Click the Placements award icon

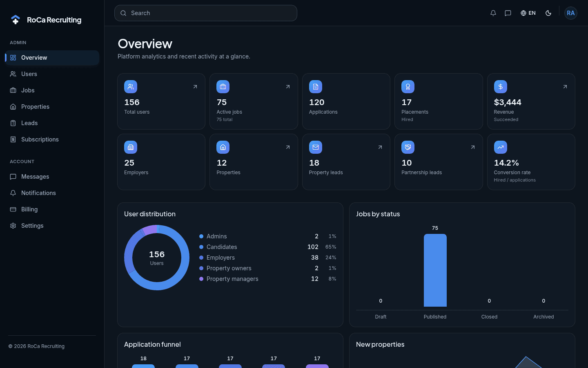coord(408,87)
